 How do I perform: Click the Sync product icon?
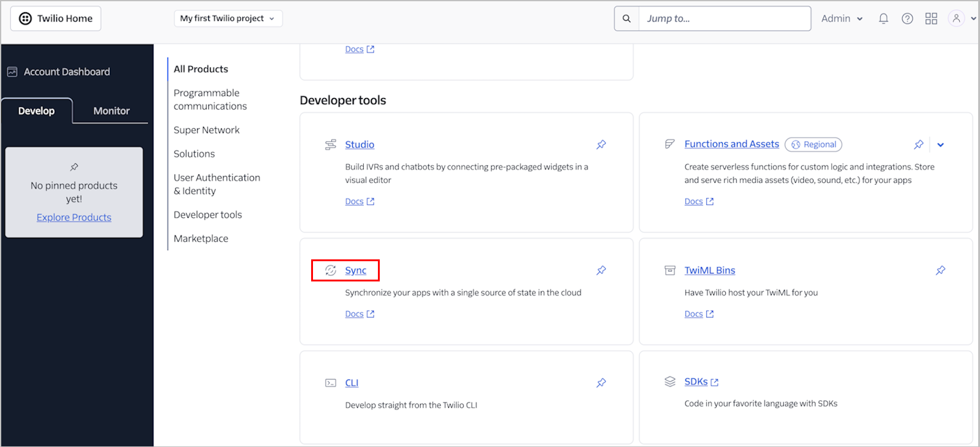pos(331,270)
